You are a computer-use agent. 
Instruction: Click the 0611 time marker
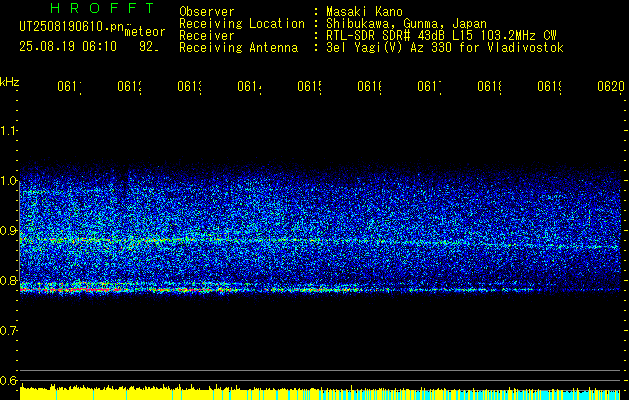pos(70,86)
